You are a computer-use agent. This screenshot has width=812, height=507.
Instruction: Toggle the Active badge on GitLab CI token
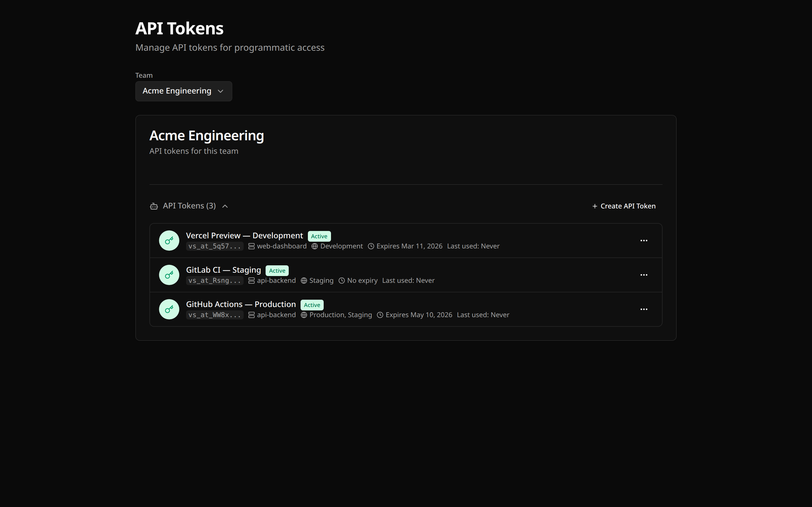pyautogui.click(x=277, y=270)
